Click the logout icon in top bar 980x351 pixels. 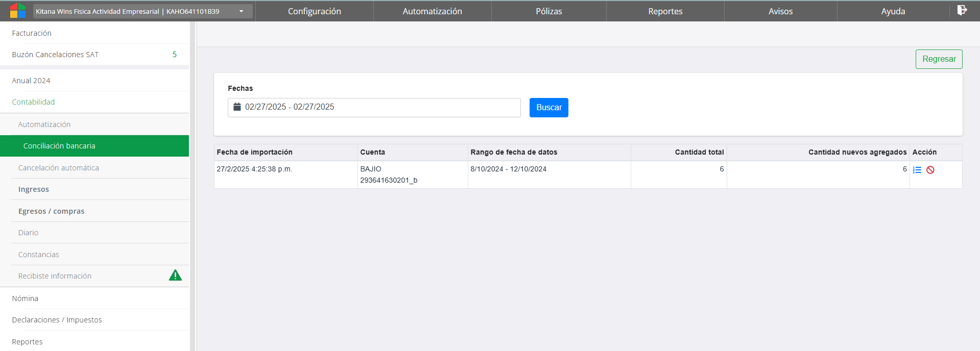[962, 10]
